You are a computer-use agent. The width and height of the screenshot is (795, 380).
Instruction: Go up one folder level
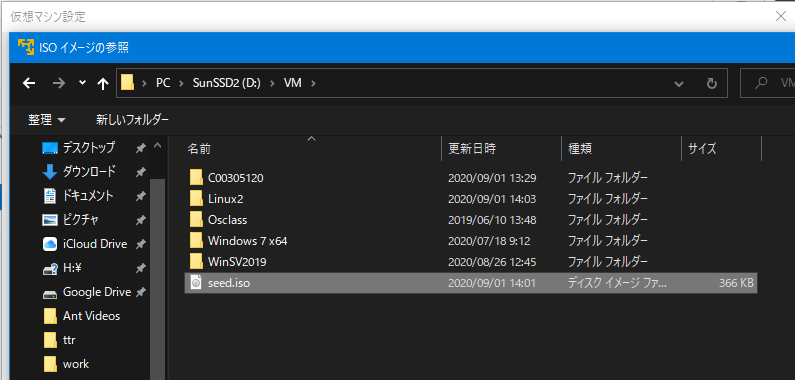tap(103, 83)
